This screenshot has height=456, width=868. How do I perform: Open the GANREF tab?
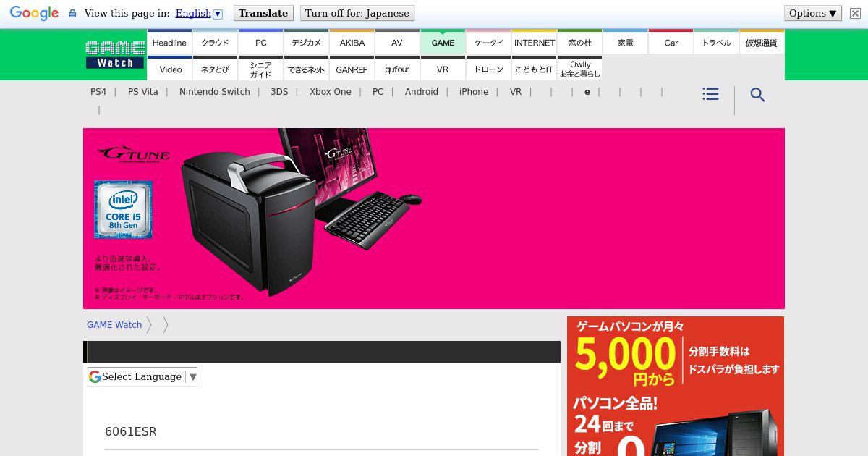[352, 69]
